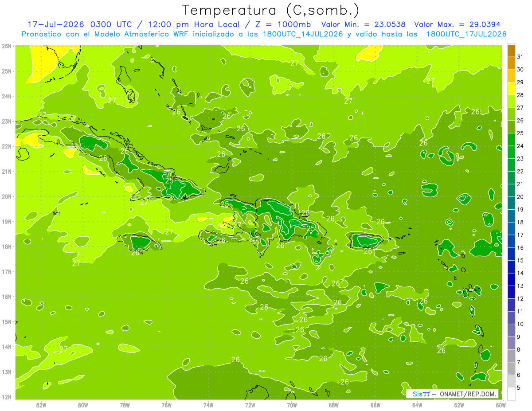Pick the brown swatch above value 31
532x411 pixels.
(x=511, y=51)
